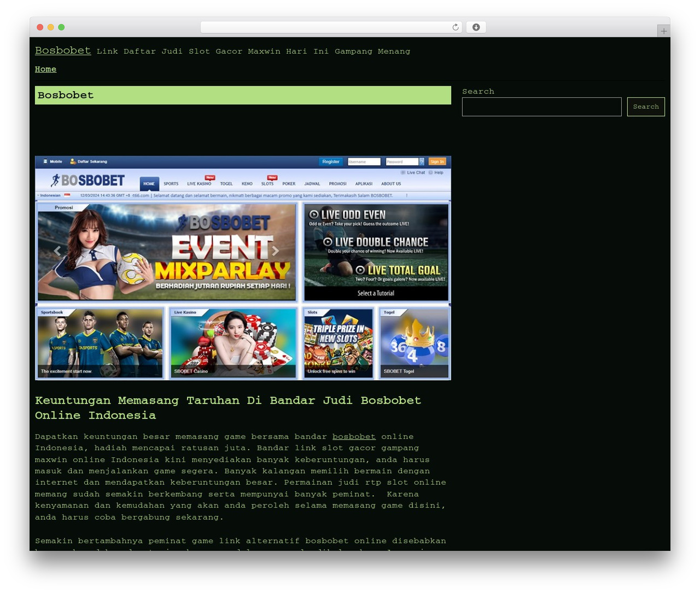Minimize the window with the yellow button
The image size is (700, 593).
point(50,27)
